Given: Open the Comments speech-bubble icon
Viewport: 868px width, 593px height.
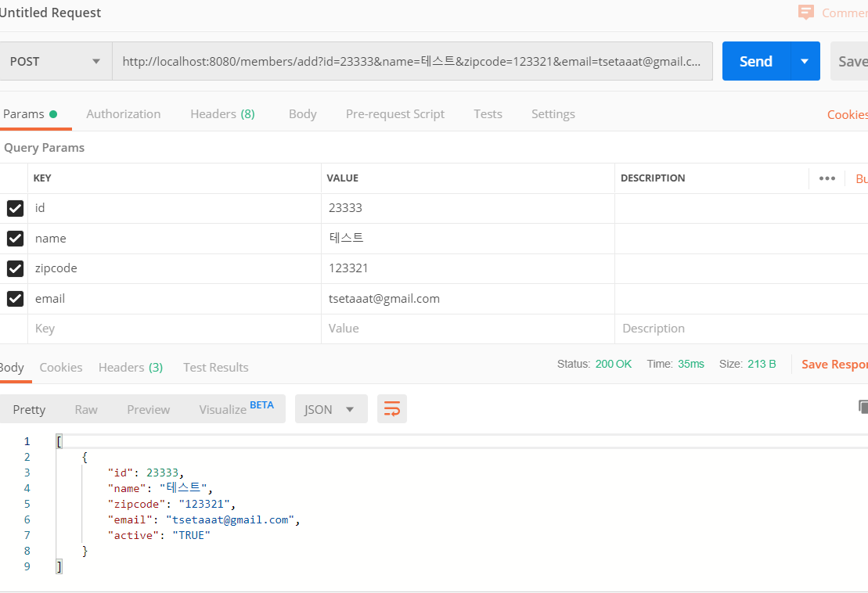Looking at the screenshot, I should (x=805, y=13).
